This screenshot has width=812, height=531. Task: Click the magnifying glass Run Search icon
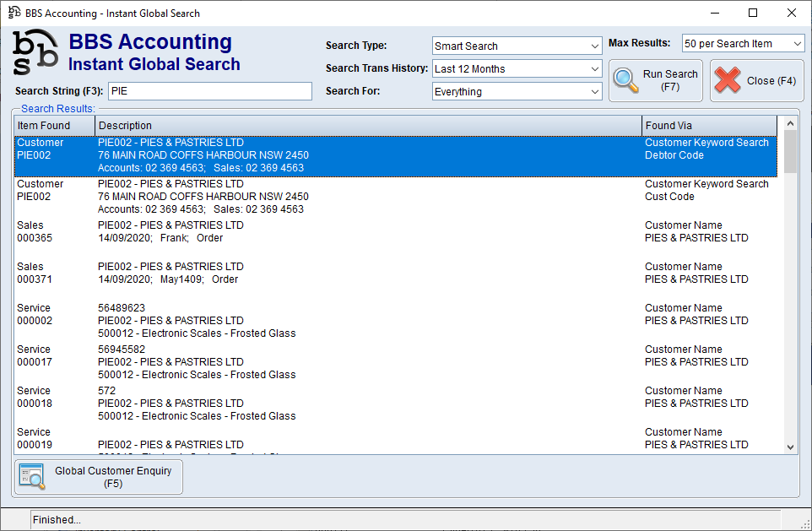[626, 80]
